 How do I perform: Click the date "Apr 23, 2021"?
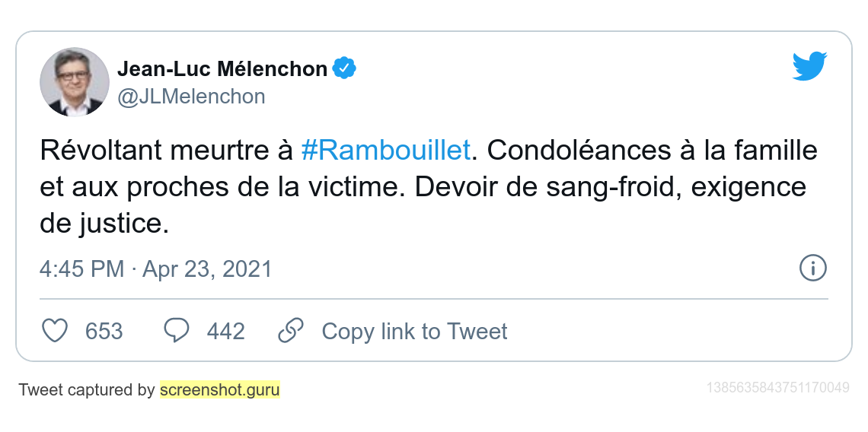point(207,269)
